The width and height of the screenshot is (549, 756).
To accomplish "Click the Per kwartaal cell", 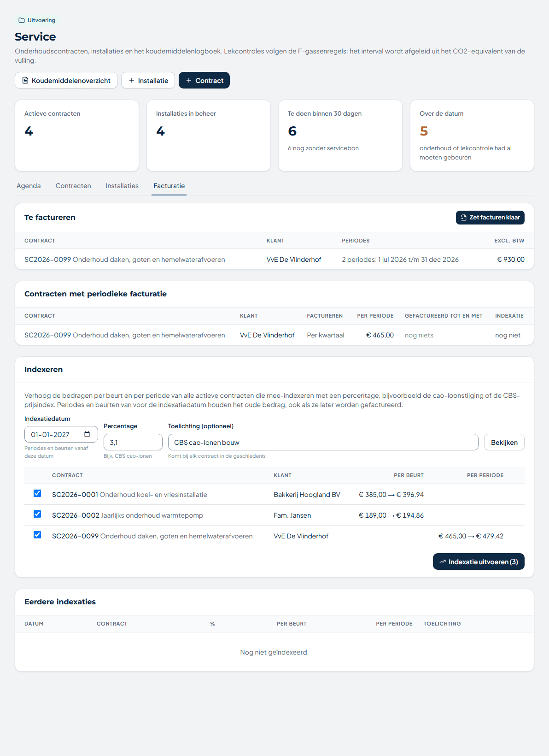I will coord(326,335).
